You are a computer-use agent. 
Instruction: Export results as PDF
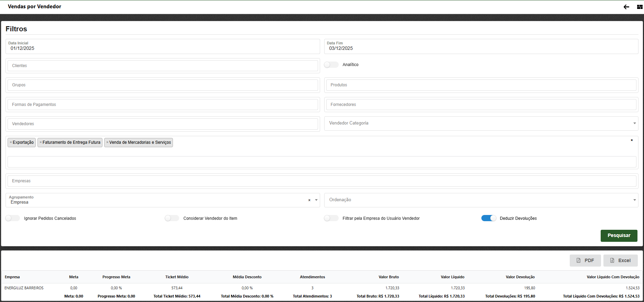pyautogui.click(x=585, y=260)
